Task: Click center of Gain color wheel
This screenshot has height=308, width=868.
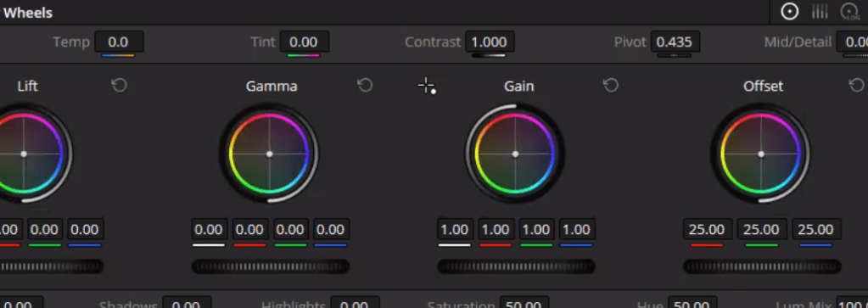Action: pyautogui.click(x=515, y=154)
